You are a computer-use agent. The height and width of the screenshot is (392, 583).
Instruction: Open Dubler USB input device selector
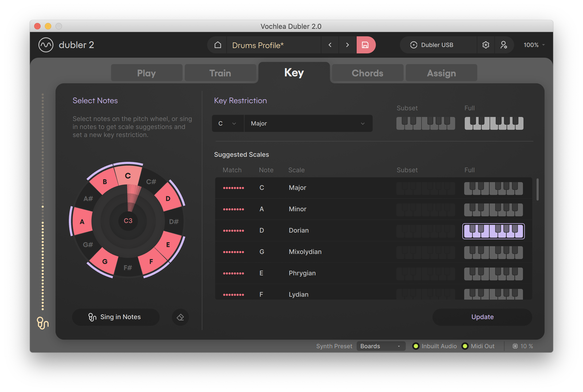[438, 45]
